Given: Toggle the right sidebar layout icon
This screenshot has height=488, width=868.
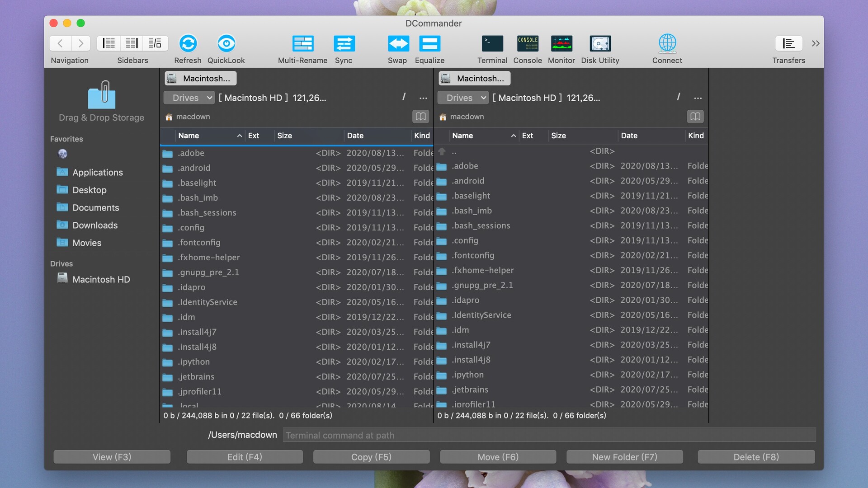Looking at the screenshot, I should coord(132,43).
